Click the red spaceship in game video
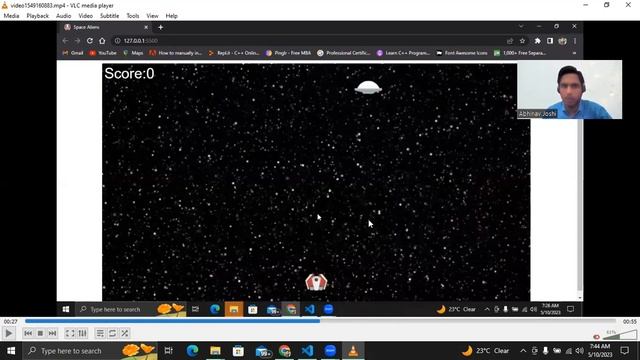 tap(316, 282)
